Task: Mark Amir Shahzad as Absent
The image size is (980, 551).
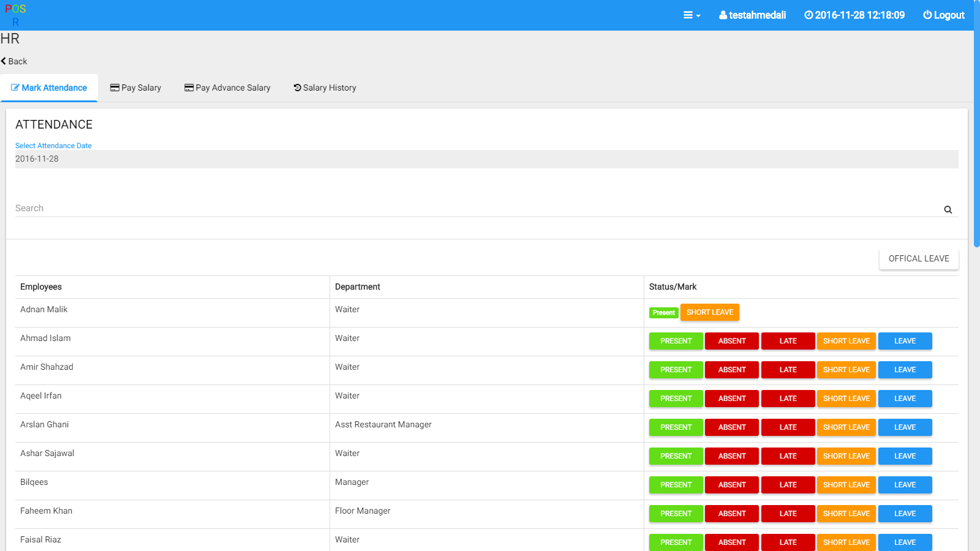Action: click(731, 370)
